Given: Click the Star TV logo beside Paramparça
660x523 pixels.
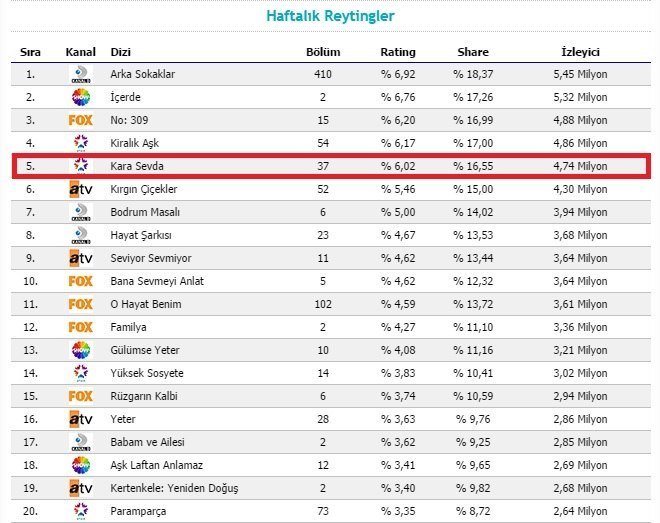Looking at the screenshot, I should [81, 511].
